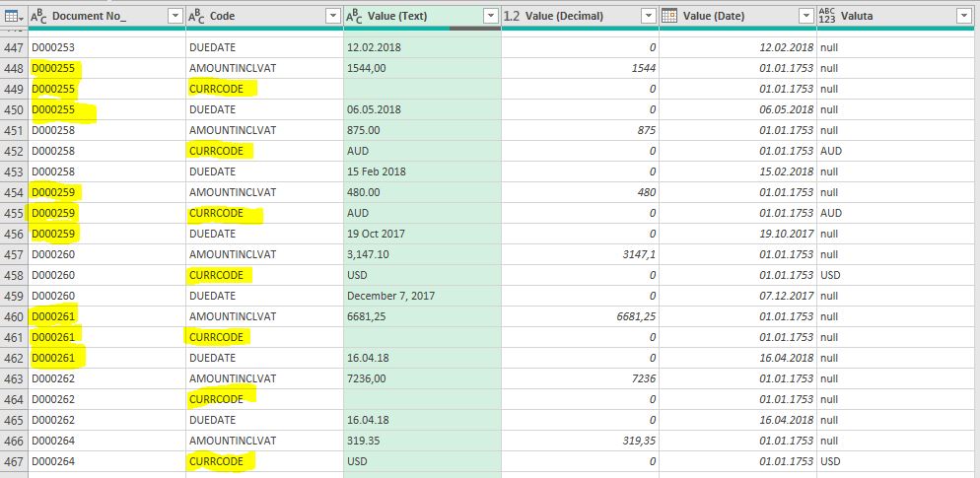Click the December 7, 2017 cell
The image size is (980, 478).
tap(423, 296)
